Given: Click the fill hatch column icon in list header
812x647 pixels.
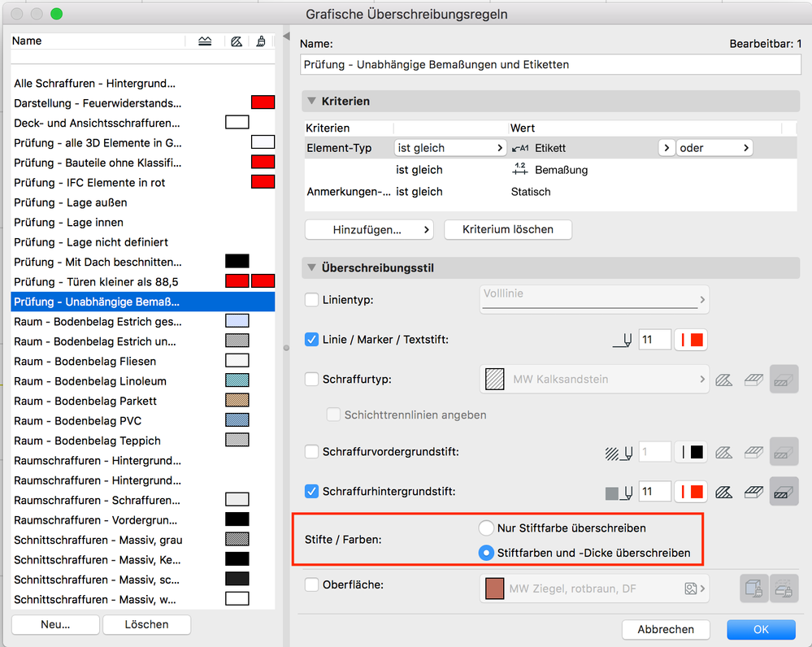Looking at the screenshot, I should pyautogui.click(x=236, y=41).
